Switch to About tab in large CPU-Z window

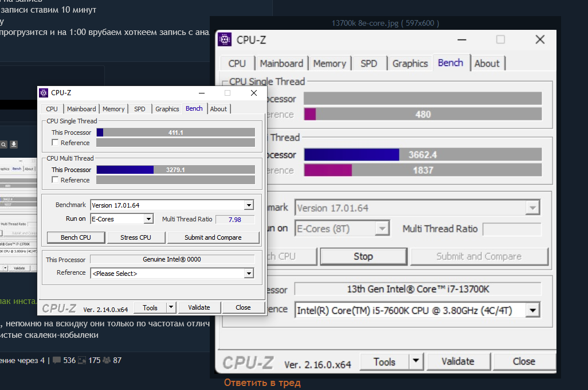coord(487,64)
